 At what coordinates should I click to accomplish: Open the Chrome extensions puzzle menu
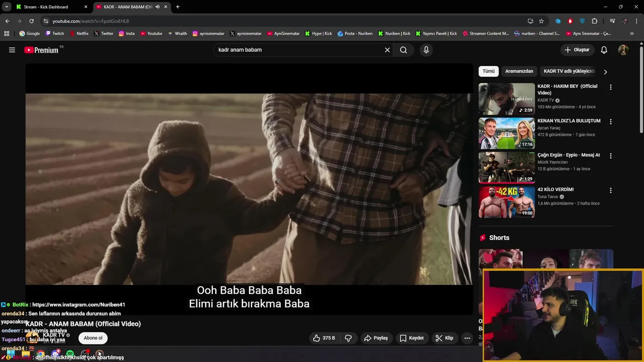[x=595, y=21]
